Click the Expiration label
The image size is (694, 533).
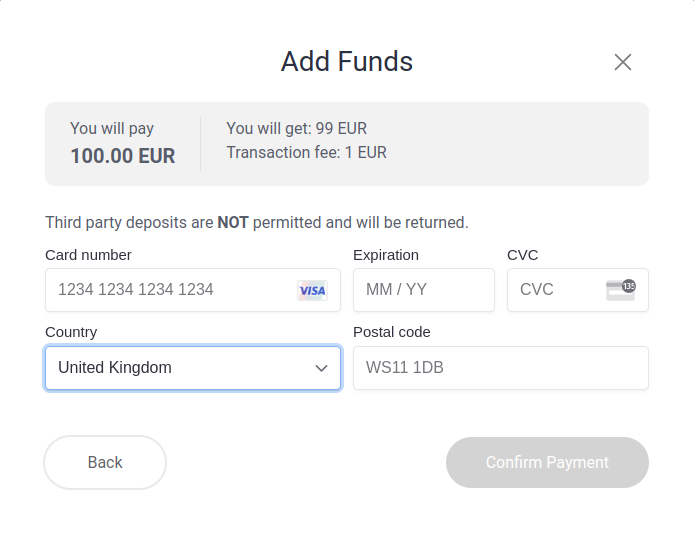coord(386,255)
